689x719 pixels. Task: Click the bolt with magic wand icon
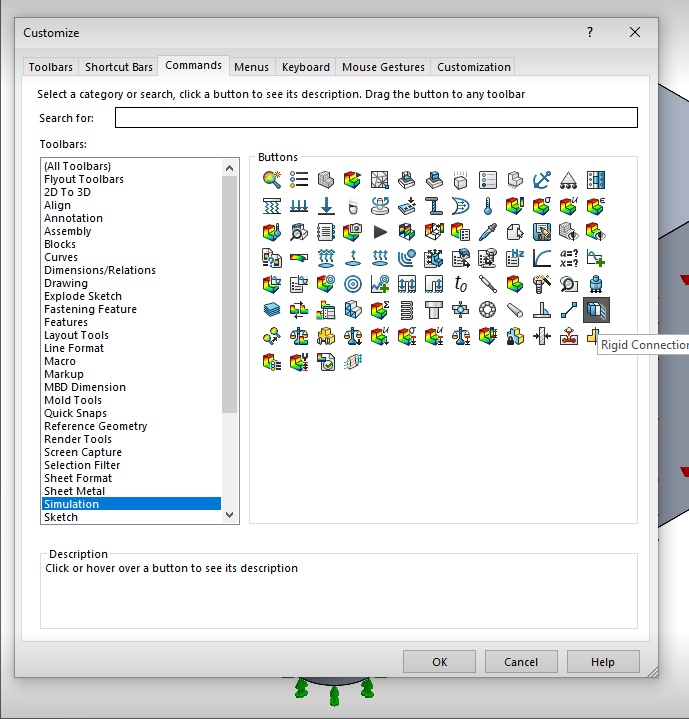click(542, 284)
